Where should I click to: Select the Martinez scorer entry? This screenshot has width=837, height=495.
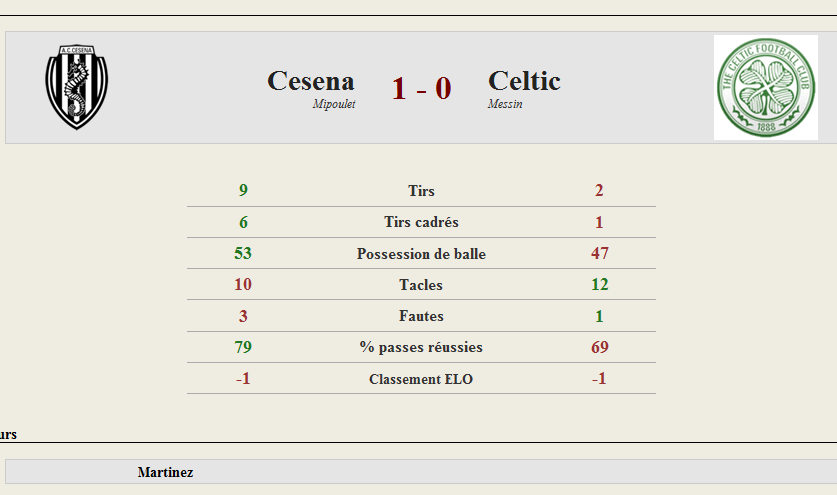click(165, 472)
